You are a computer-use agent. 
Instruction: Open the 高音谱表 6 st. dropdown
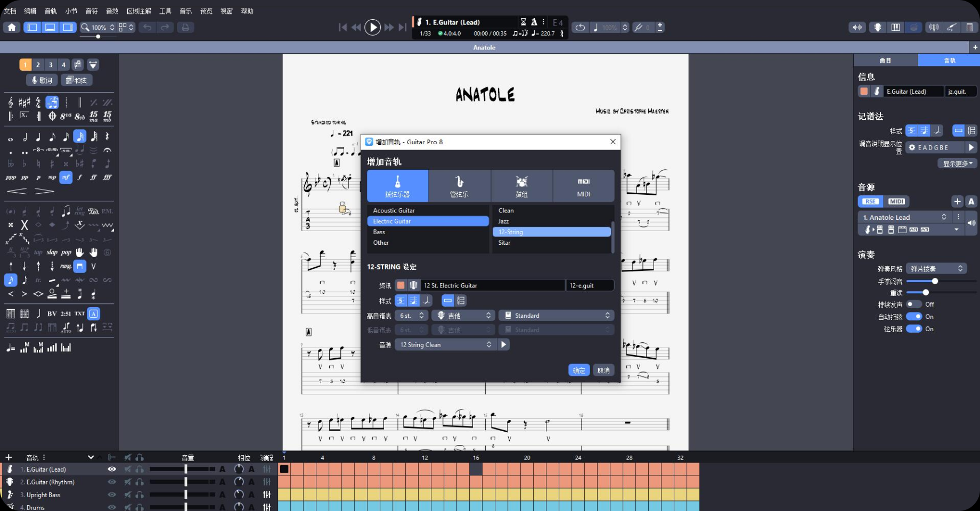[411, 315]
